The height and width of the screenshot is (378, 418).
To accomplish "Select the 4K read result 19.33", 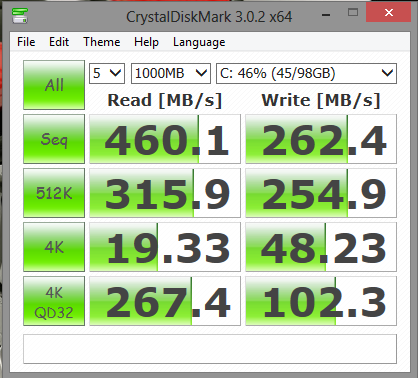I will (x=165, y=247).
